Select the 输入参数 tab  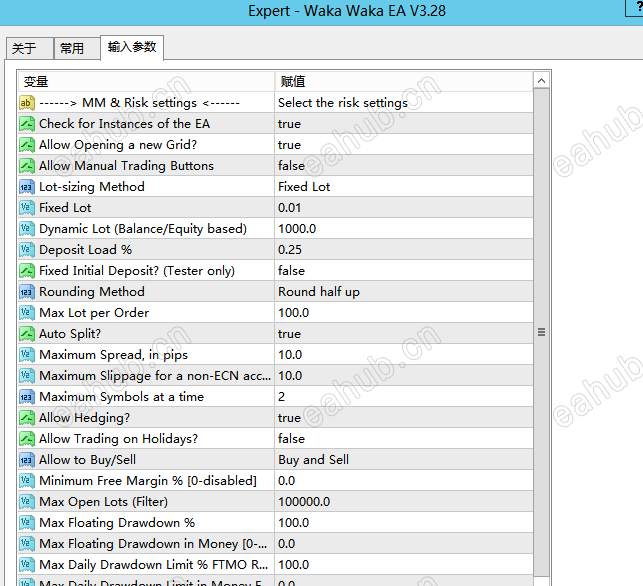click(x=132, y=47)
